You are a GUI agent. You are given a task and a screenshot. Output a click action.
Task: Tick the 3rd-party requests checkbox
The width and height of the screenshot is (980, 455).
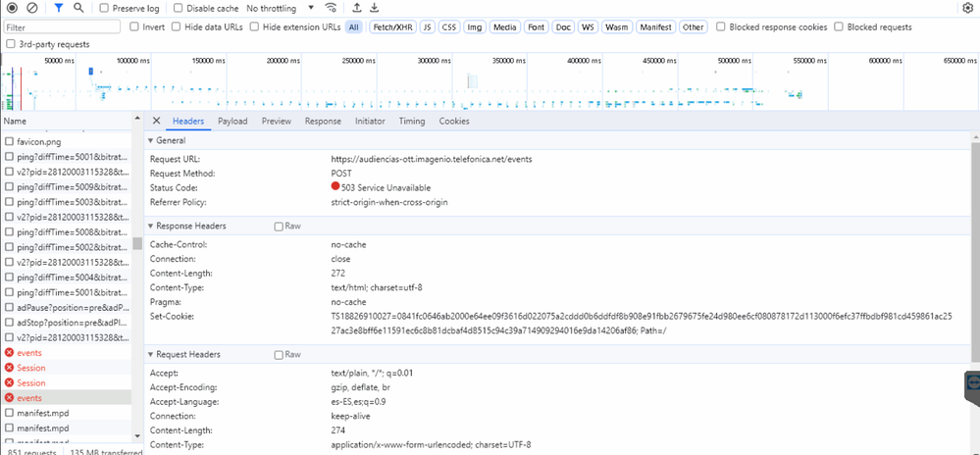[11, 44]
